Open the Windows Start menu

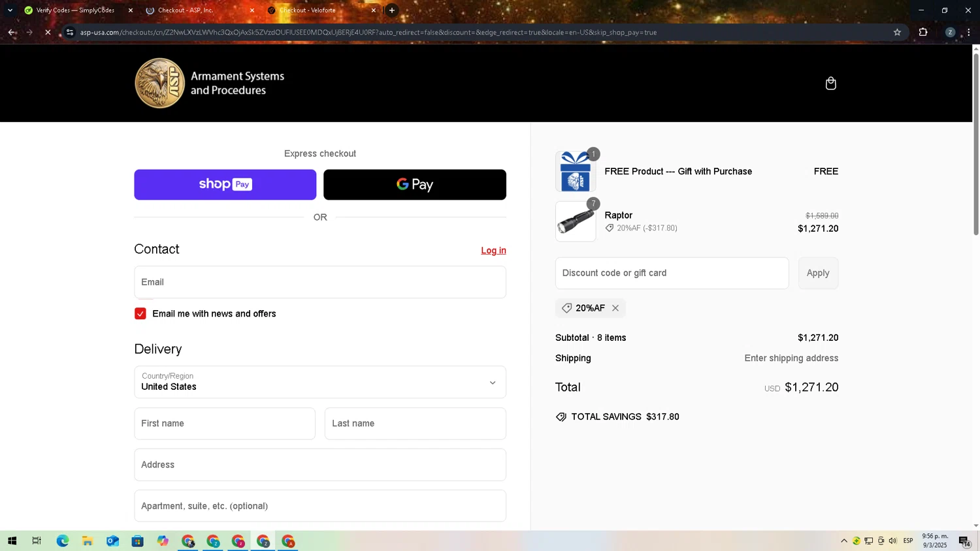coord(12,541)
